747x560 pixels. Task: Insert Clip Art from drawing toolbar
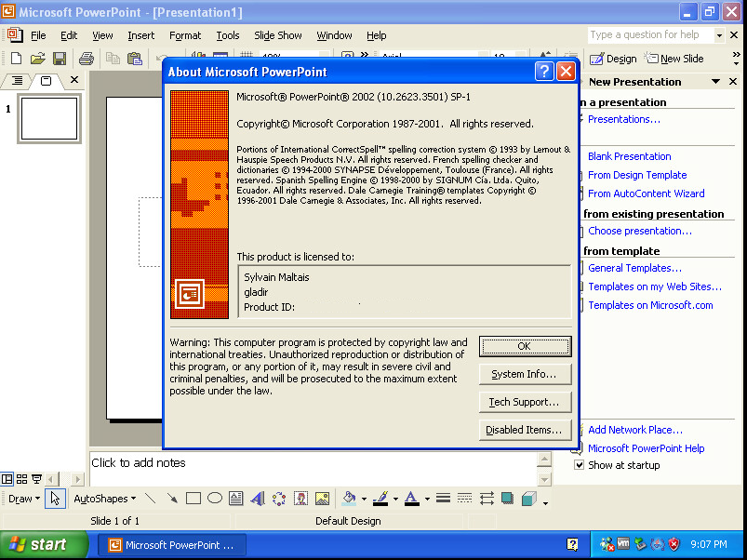pos(300,499)
